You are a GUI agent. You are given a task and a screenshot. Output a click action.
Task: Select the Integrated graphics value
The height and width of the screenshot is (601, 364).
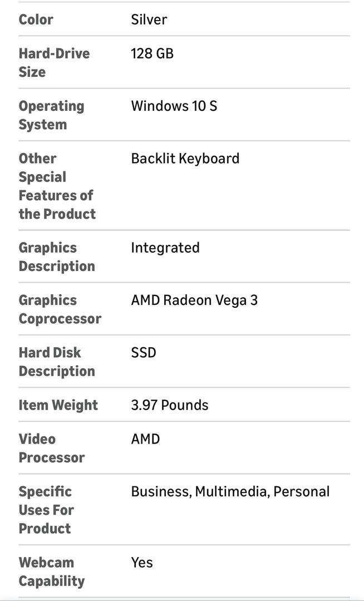click(x=165, y=248)
